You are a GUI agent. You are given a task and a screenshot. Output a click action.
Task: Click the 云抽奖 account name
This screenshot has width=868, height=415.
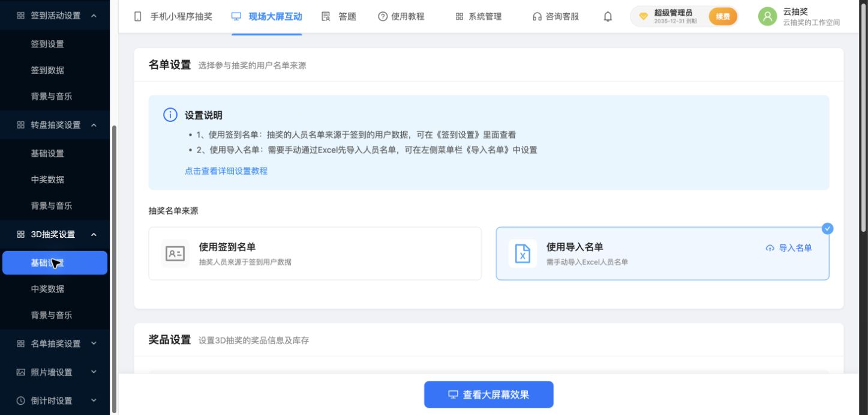coord(795,11)
